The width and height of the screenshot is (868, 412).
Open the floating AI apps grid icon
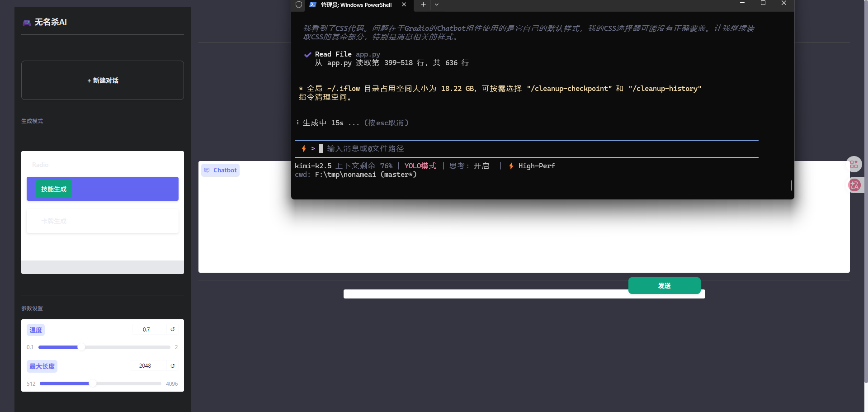coord(854,165)
